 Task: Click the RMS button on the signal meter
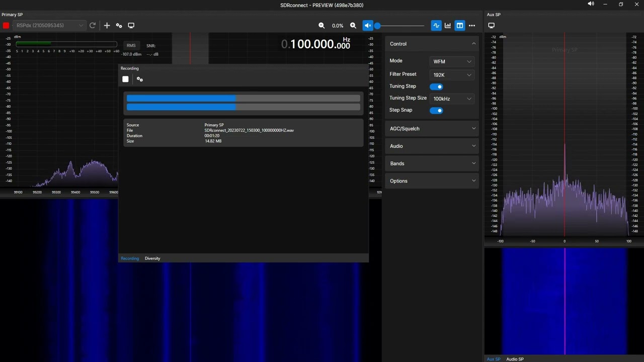[x=131, y=46]
